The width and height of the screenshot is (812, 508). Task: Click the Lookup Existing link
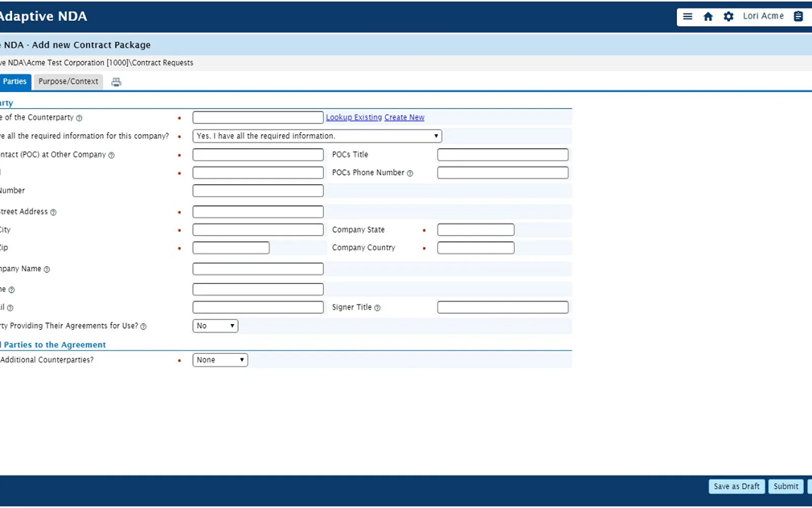pyautogui.click(x=354, y=117)
